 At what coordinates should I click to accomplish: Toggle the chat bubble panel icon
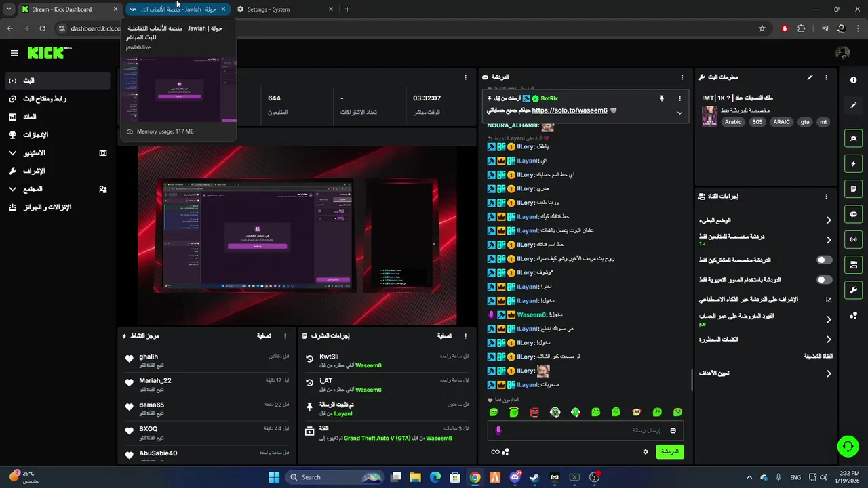(x=853, y=214)
